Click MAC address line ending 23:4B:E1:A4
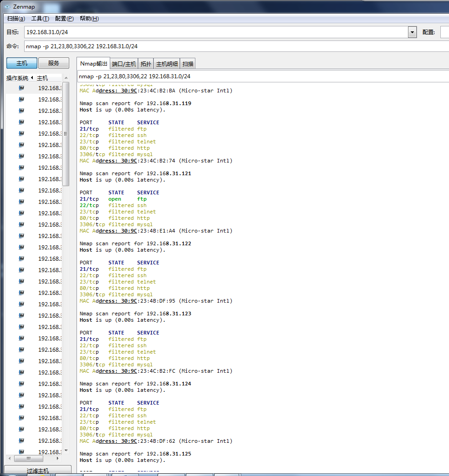The height and width of the screenshot is (476, 449). click(156, 231)
